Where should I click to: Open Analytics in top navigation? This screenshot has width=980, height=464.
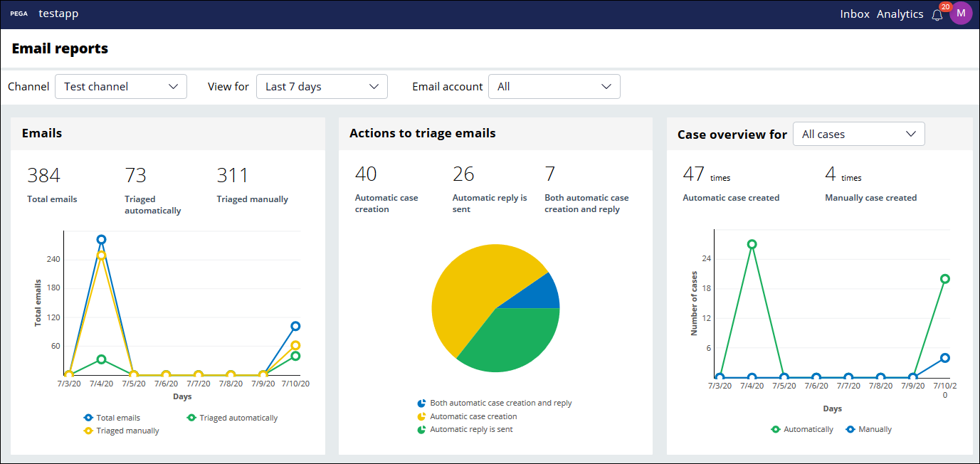pyautogui.click(x=900, y=14)
